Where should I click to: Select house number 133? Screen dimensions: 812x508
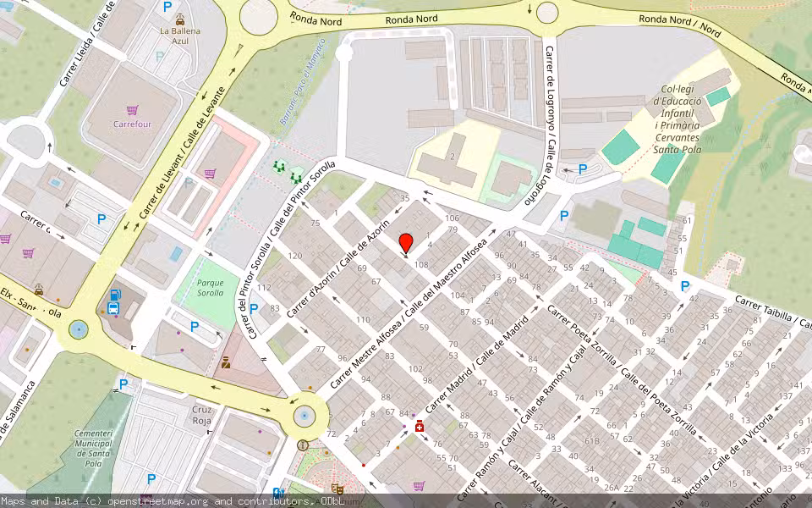[785, 468]
